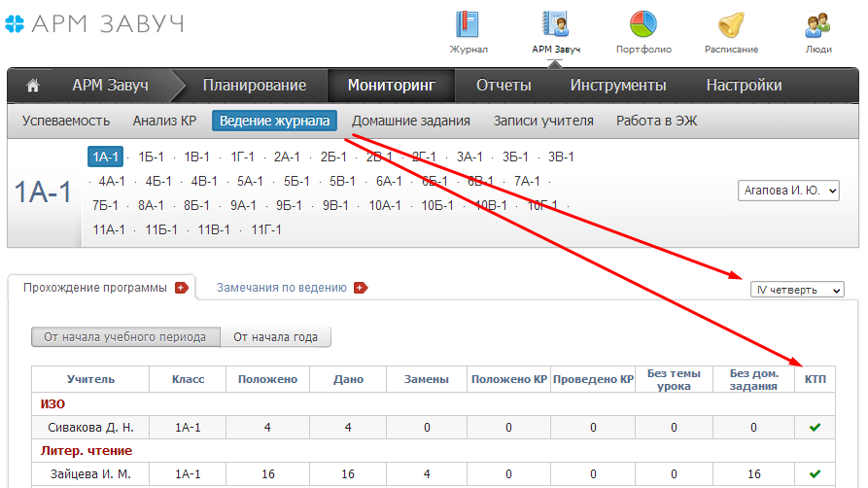Select class 11Б-1

coord(161,229)
